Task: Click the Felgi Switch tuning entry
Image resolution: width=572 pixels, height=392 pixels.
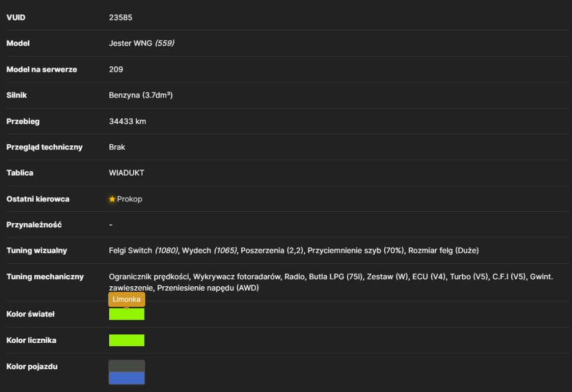Action: 144,251
